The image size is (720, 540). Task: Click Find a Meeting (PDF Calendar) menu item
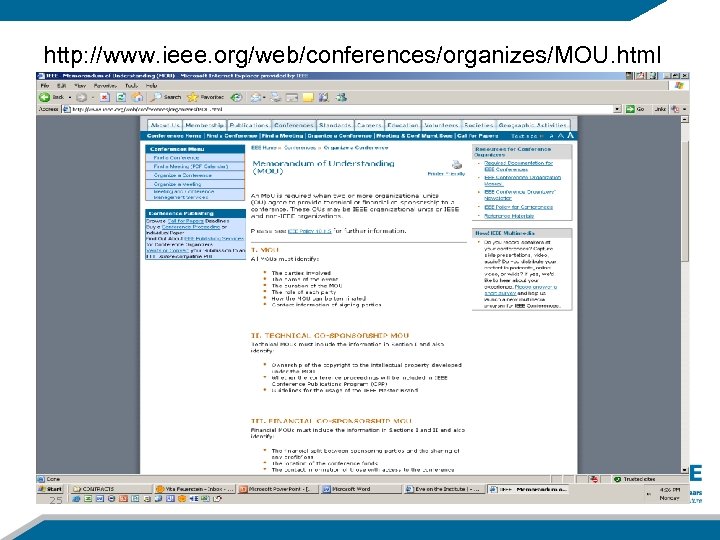[191, 167]
